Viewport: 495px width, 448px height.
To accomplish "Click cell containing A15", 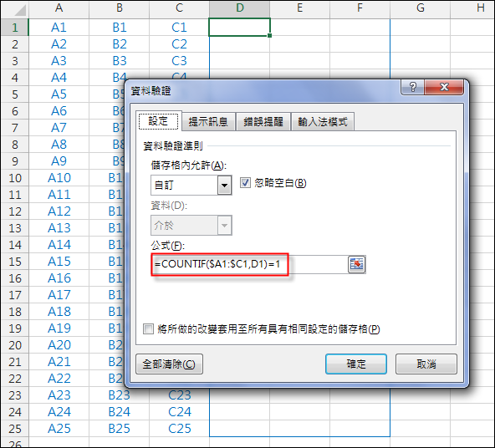I will click(59, 262).
